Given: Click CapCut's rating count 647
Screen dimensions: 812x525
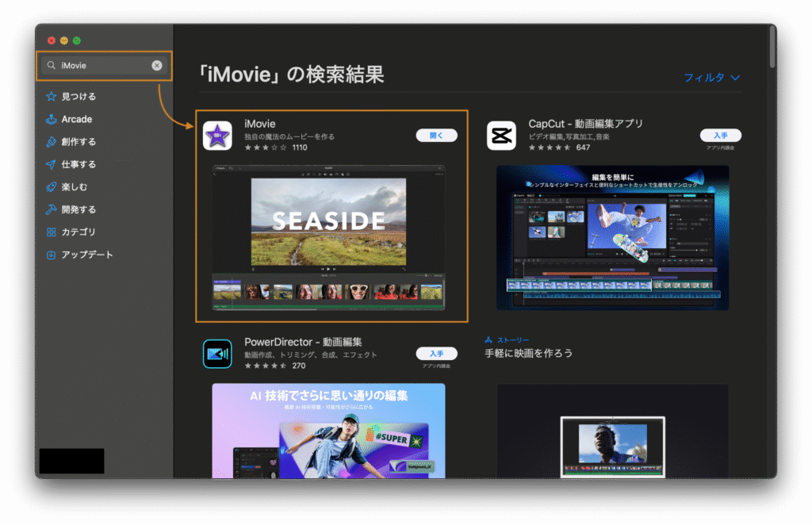Looking at the screenshot, I should pyautogui.click(x=583, y=148).
